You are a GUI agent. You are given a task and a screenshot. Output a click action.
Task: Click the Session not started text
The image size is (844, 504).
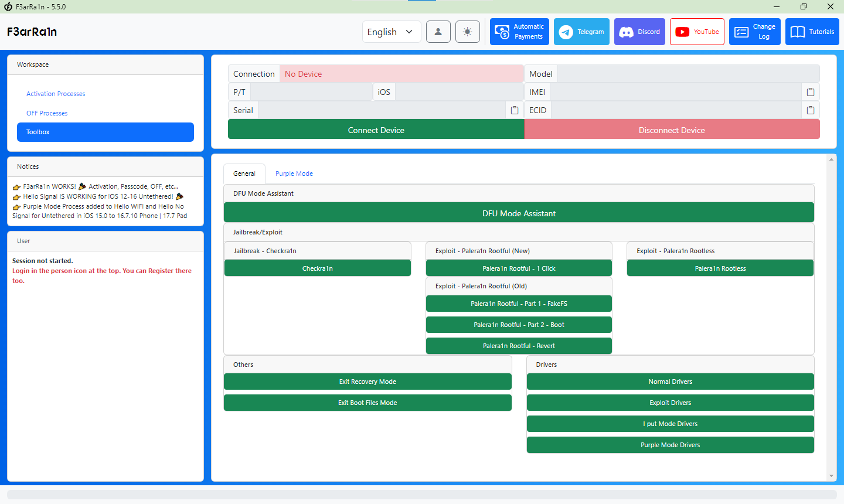(x=43, y=261)
